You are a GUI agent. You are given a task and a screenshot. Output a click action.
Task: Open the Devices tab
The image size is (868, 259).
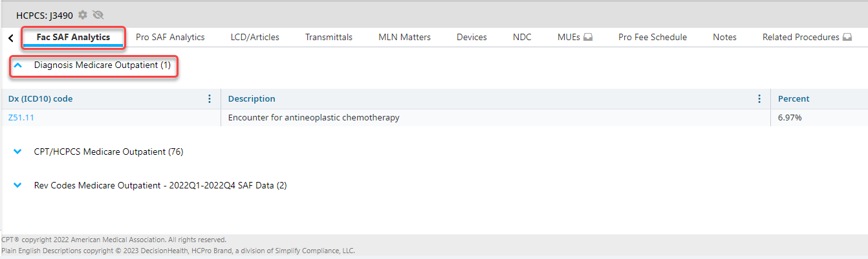(472, 38)
